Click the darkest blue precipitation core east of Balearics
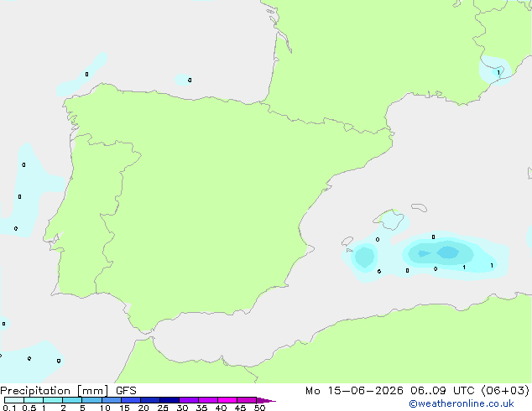532x411 pixels. coord(447,252)
